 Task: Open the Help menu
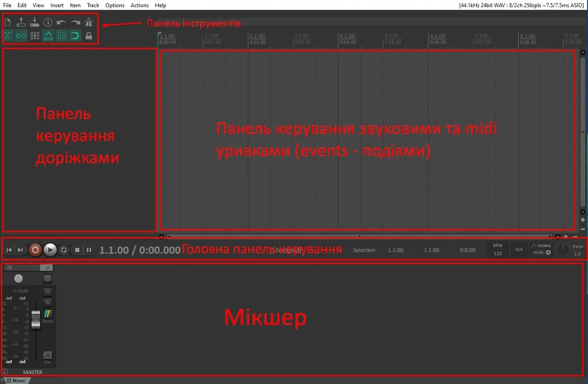tap(160, 5)
